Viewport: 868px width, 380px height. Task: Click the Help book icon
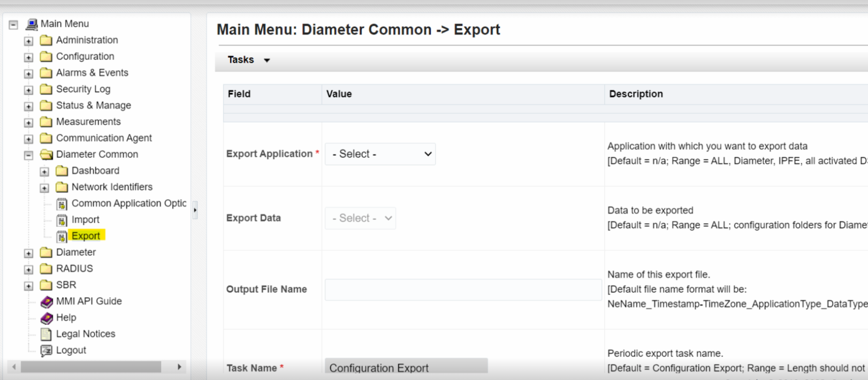pyautogui.click(x=47, y=318)
